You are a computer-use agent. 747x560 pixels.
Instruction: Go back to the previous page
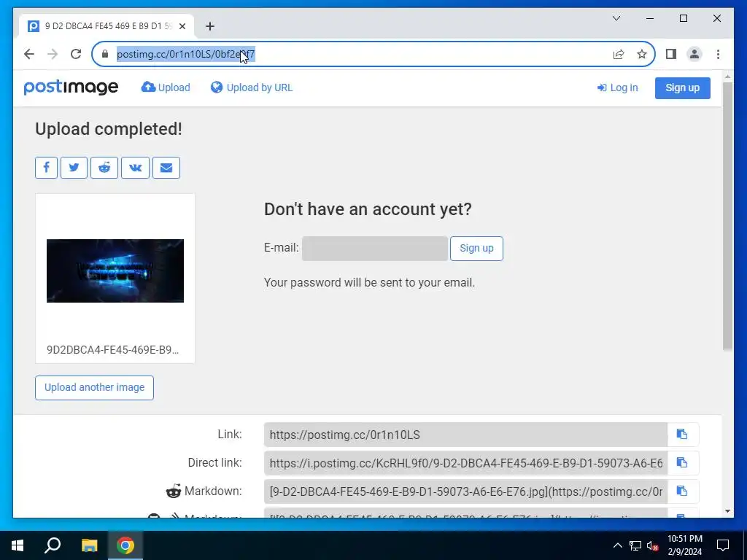click(x=29, y=54)
